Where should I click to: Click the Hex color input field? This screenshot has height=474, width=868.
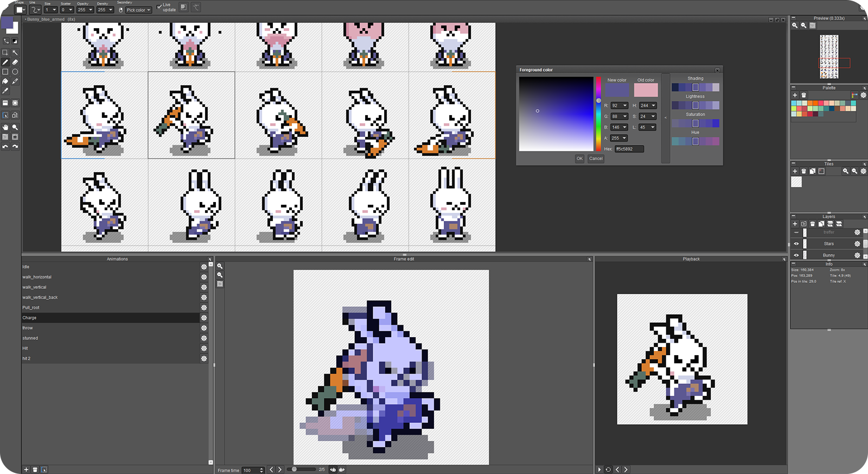pos(629,149)
